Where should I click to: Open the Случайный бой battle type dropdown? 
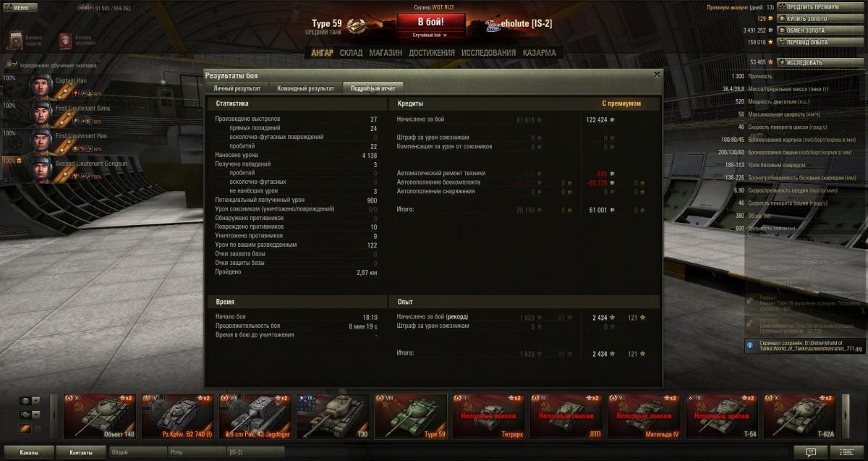coord(430,35)
